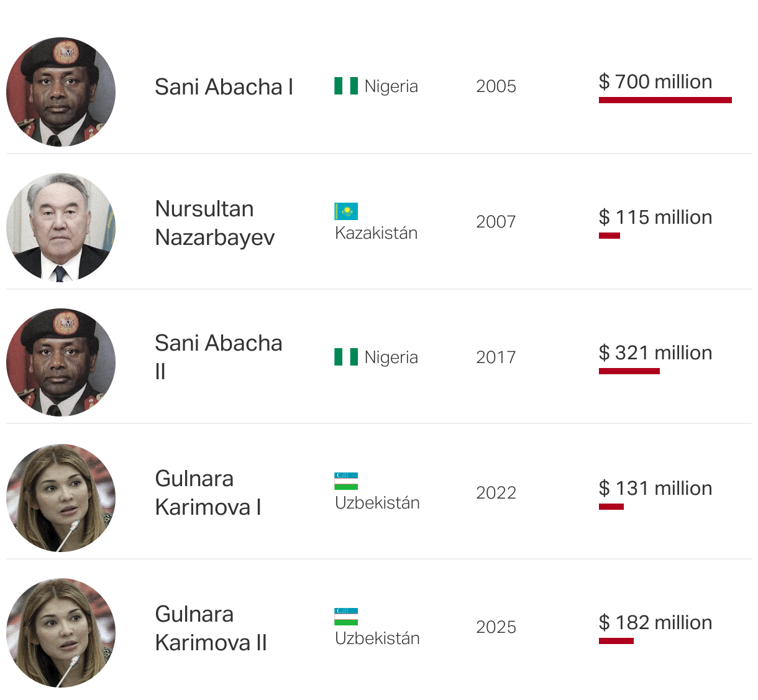Select the red bar under $115 million

tap(609, 236)
